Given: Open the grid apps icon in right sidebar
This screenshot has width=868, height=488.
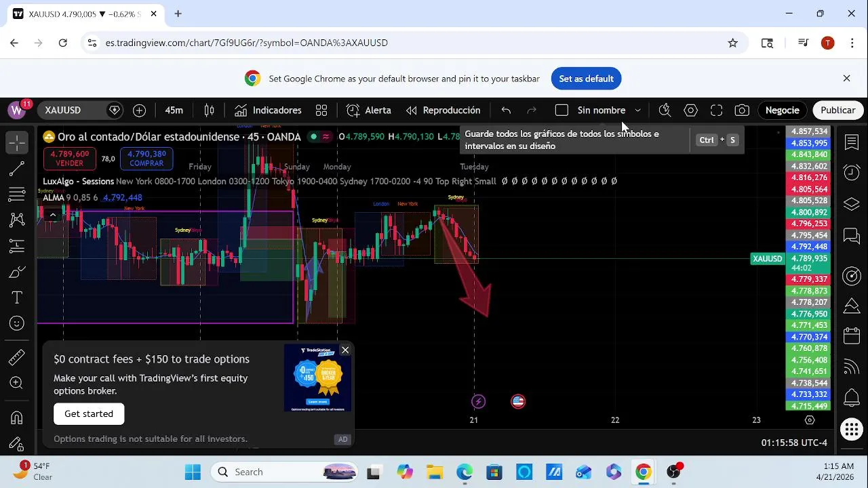Looking at the screenshot, I should point(852,429).
